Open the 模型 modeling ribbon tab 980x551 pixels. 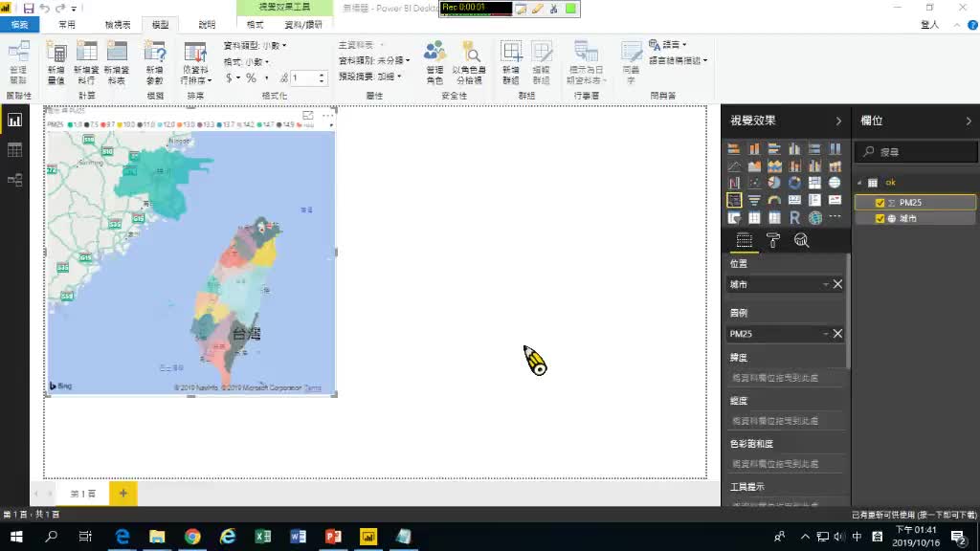pyautogui.click(x=160, y=25)
